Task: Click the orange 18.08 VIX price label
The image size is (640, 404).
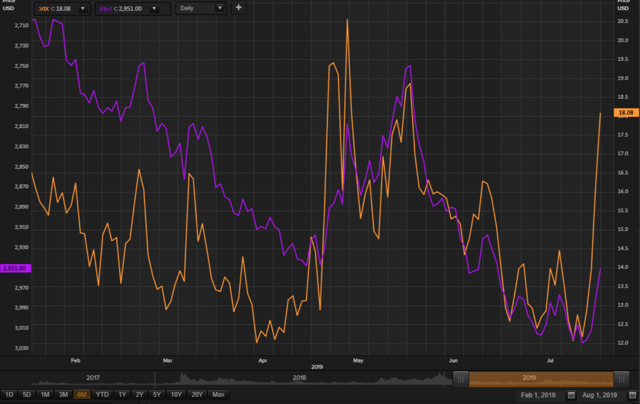Action: pyautogui.click(x=626, y=113)
